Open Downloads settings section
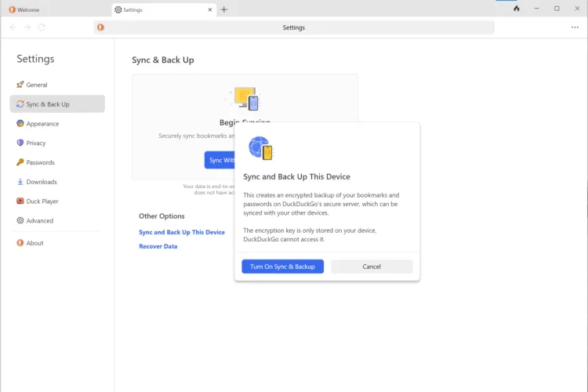 click(42, 182)
